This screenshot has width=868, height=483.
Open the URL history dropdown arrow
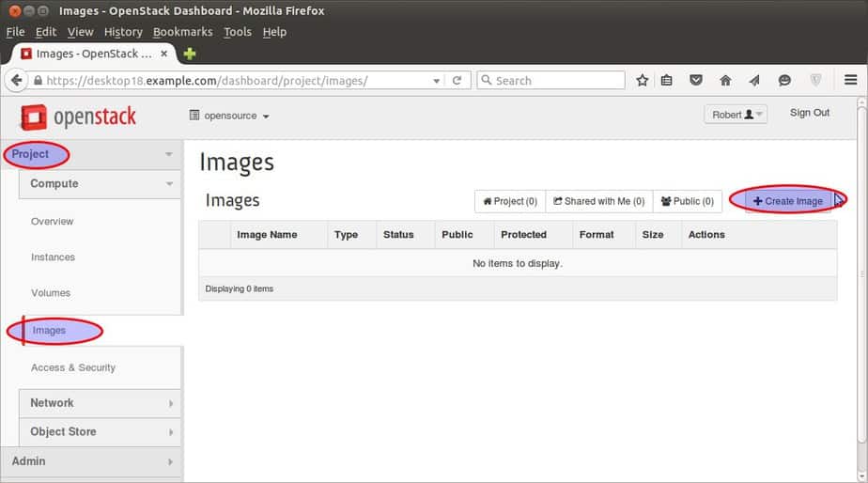coord(436,81)
